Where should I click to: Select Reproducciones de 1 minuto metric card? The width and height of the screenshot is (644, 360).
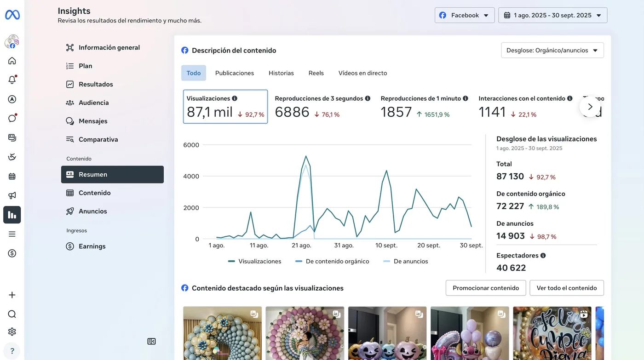coord(424,107)
